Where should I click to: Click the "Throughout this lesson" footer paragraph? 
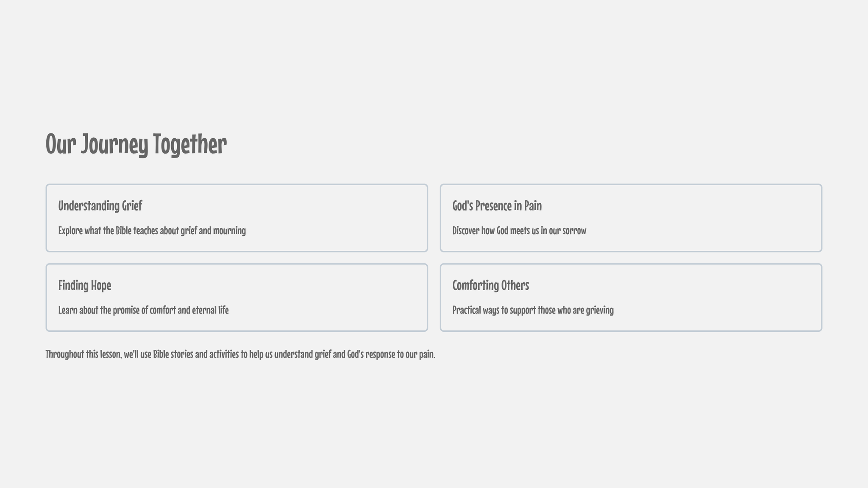point(240,354)
